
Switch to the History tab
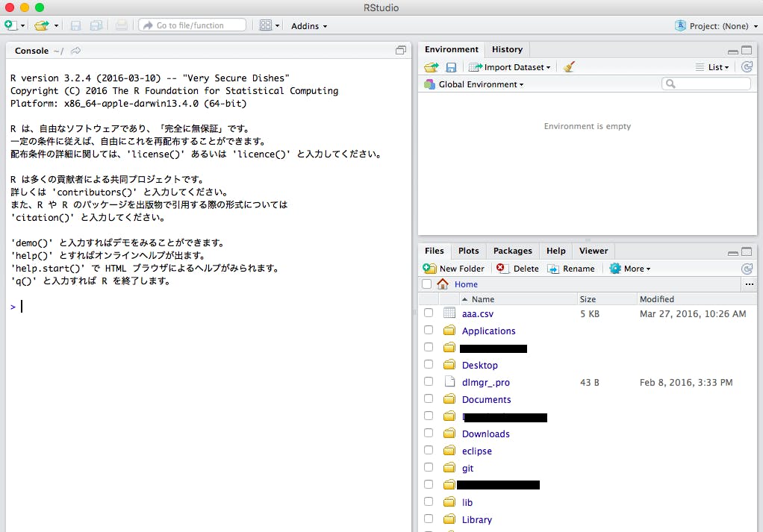[x=507, y=49]
